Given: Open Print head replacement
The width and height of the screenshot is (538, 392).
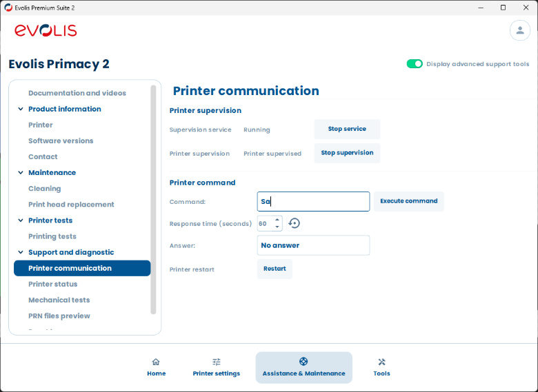Looking at the screenshot, I should [71, 205].
